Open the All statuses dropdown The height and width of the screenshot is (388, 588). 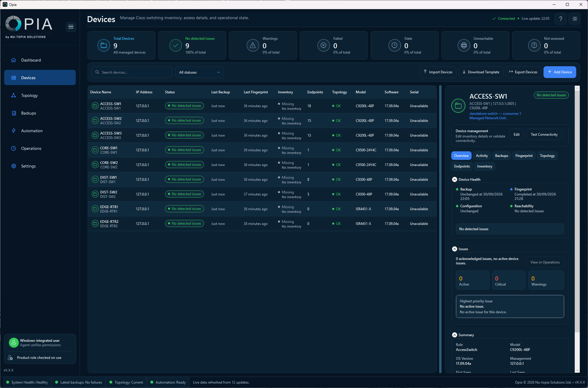tap(200, 72)
